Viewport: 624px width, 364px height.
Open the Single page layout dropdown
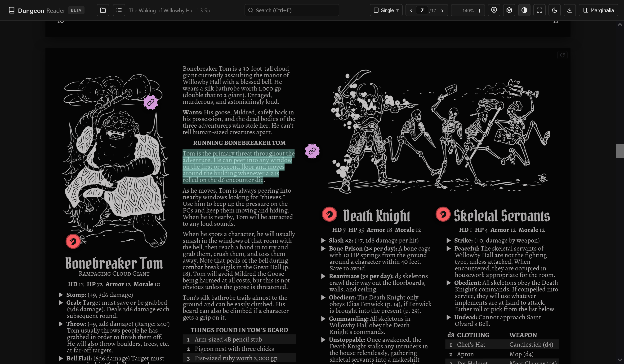click(386, 10)
